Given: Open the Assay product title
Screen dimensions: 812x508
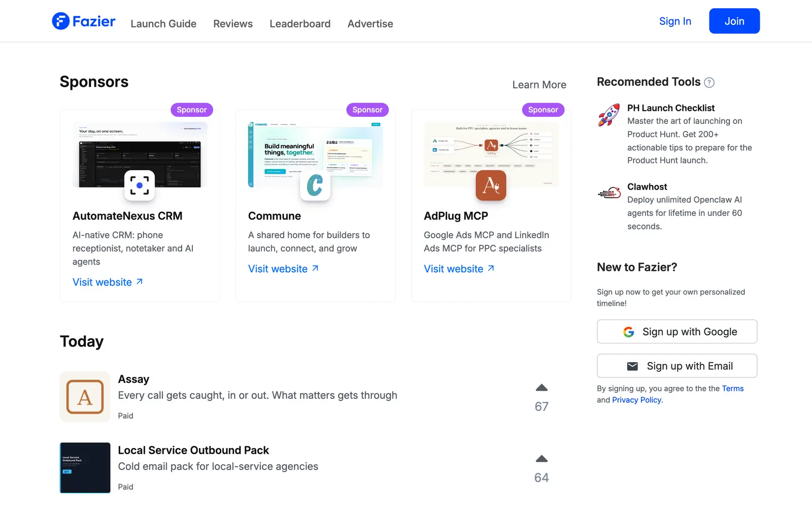Looking at the screenshot, I should coord(133,379).
